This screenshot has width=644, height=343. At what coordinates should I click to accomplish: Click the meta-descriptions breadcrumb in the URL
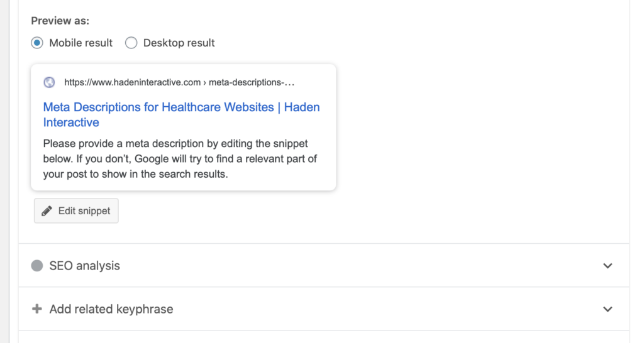(x=252, y=82)
